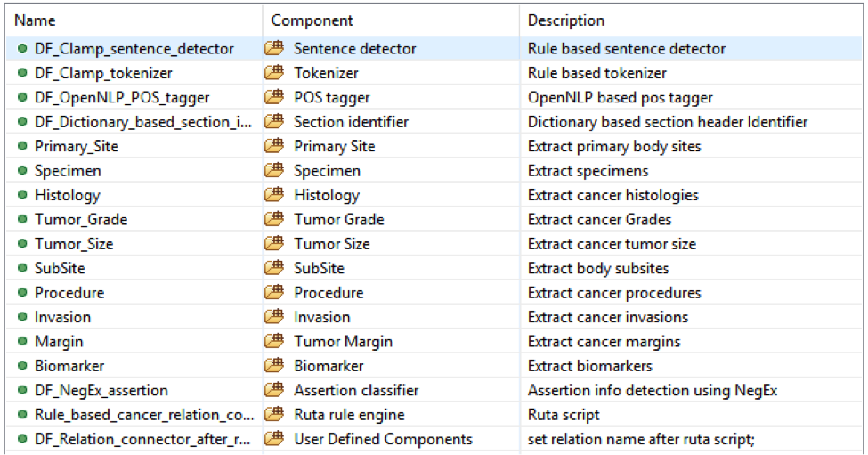Sort the table by the Name column header
Image resolution: width=868 pixels, height=455 pixels.
[x=36, y=20]
